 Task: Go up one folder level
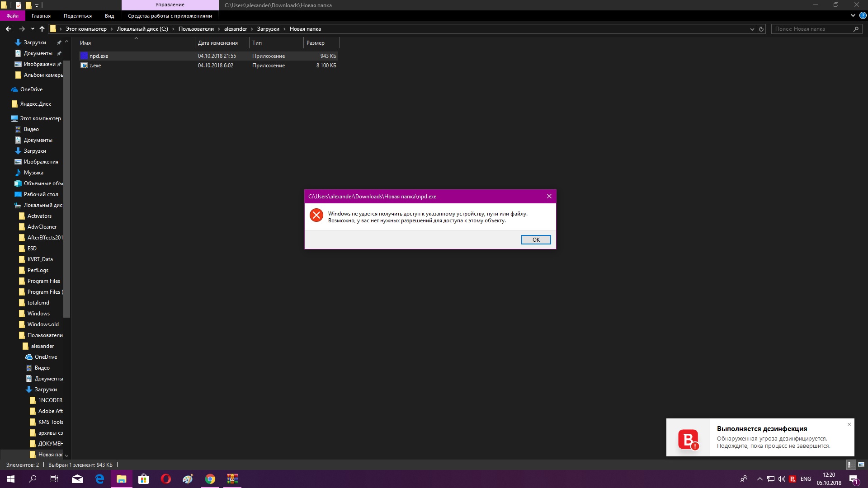click(x=42, y=29)
